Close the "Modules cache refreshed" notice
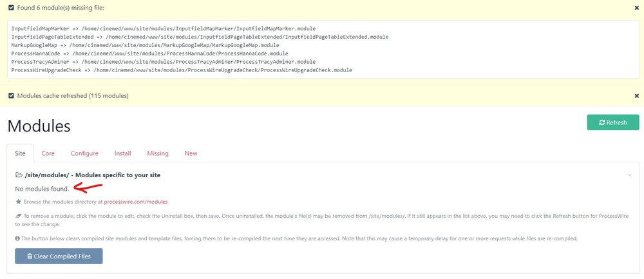The width and height of the screenshot is (644, 279). 636,96
